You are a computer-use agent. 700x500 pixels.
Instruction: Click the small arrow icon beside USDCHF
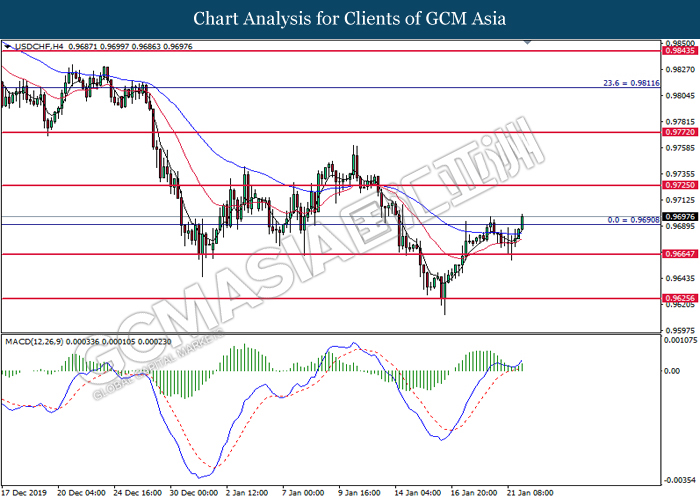8,46
